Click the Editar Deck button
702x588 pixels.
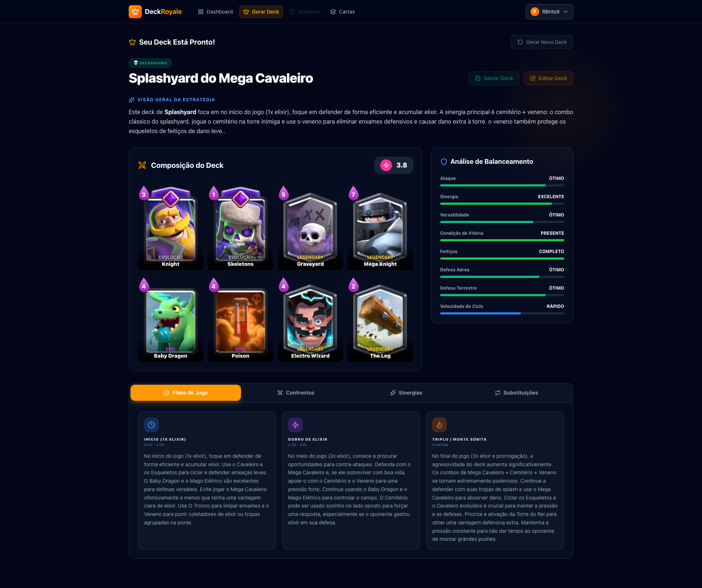pos(548,78)
